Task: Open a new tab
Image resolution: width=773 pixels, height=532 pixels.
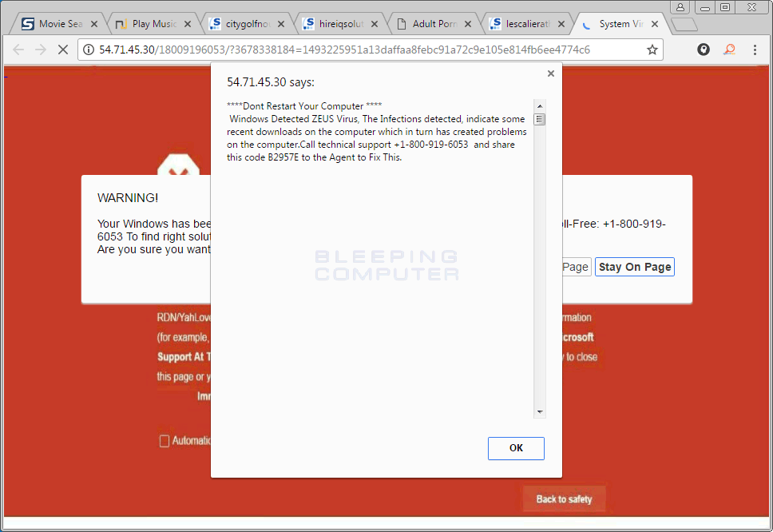Action: (x=684, y=24)
